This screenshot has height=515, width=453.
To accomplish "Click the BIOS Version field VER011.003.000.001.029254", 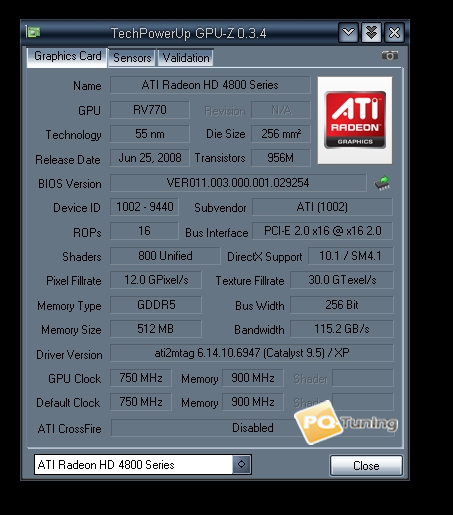I will [238, 183].
